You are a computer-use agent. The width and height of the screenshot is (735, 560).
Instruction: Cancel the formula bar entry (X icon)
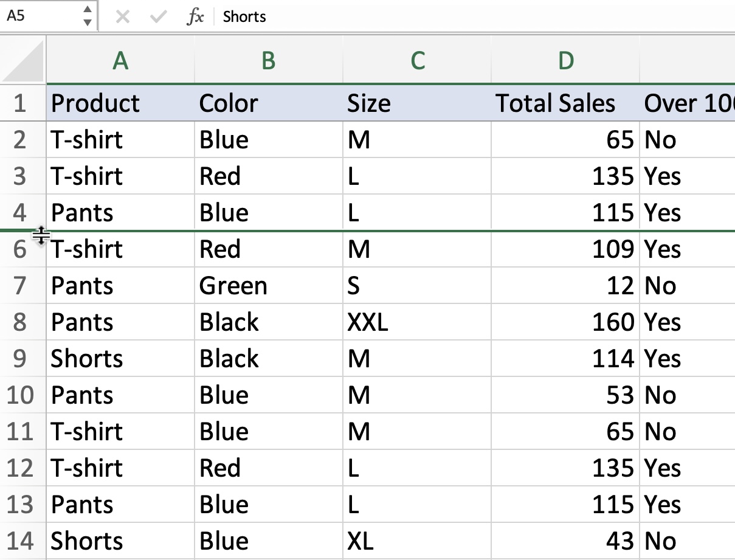[122, 16]
